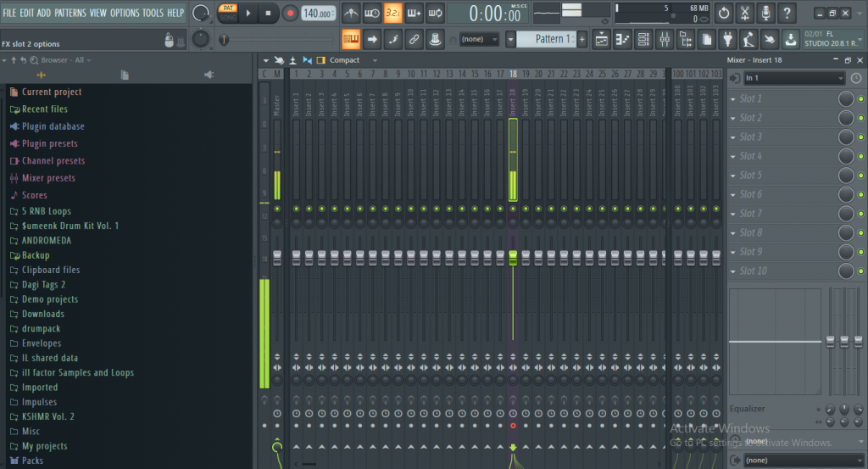The height and width of the screenshot is (469, 868).
Task: Open the Piano roll view icon
Action: [622, 39]
